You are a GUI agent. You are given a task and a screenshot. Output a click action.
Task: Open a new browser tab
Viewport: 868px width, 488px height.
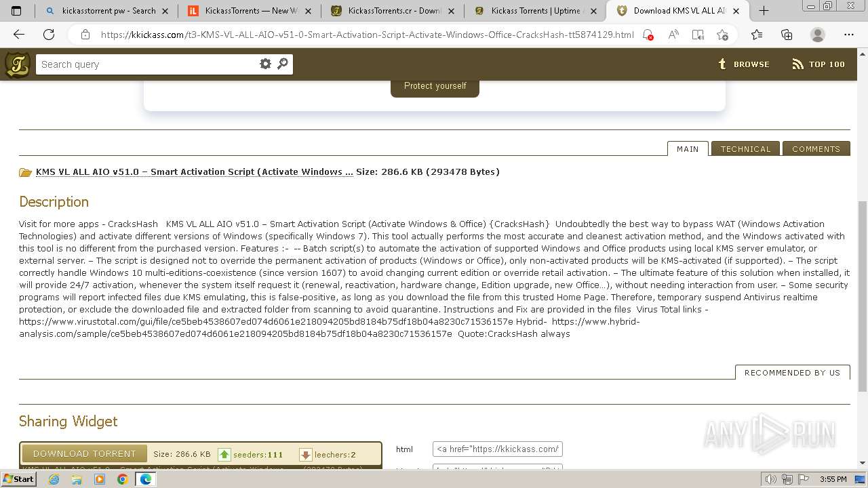coord(764,10)
